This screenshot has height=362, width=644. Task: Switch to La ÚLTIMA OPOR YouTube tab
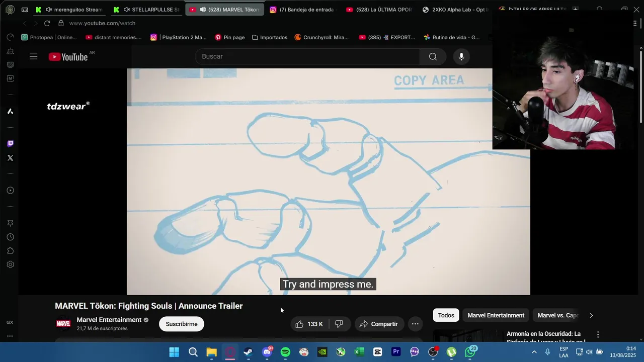379,10
